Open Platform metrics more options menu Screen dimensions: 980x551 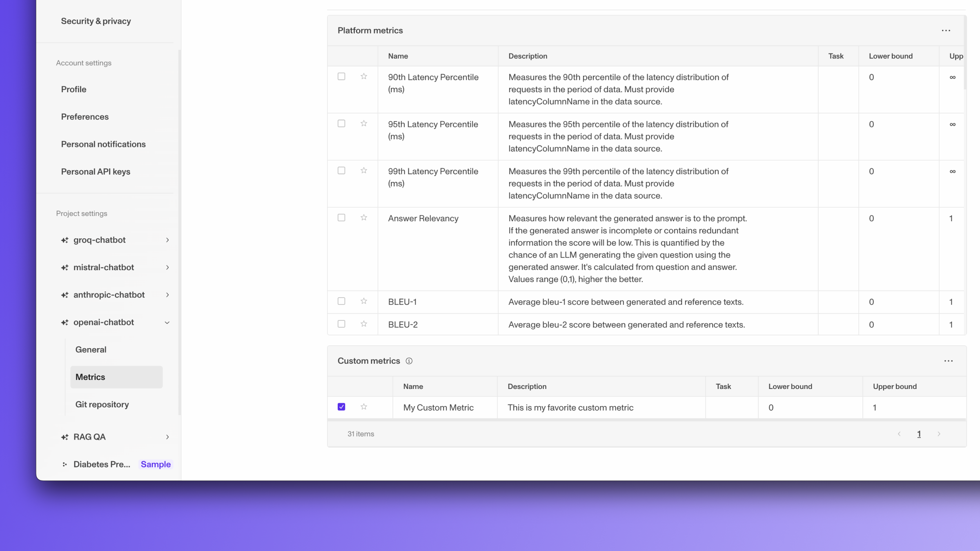tap(946, 31)
